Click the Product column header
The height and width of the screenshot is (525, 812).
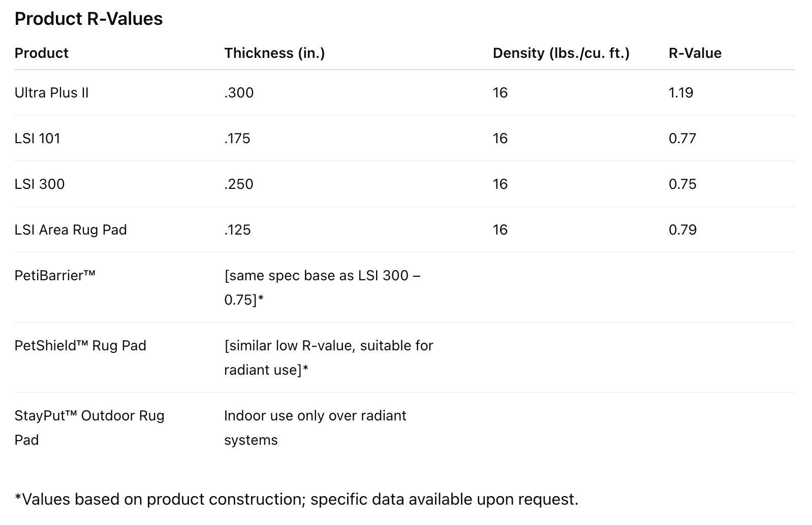(x=41, y=53)
